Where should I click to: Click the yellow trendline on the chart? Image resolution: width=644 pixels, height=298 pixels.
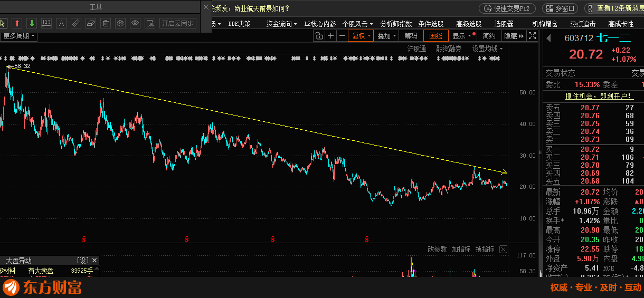[x=264, y=121]
